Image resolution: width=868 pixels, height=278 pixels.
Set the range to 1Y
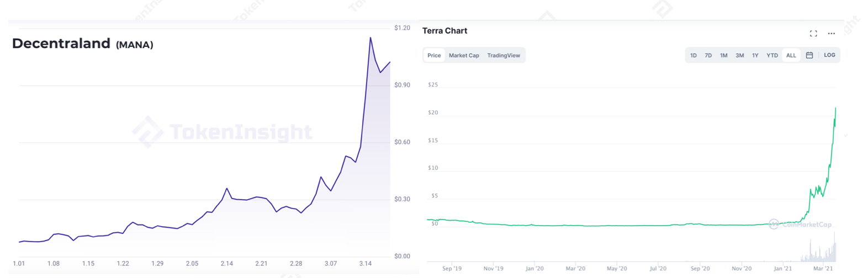(x=755, y=55)
